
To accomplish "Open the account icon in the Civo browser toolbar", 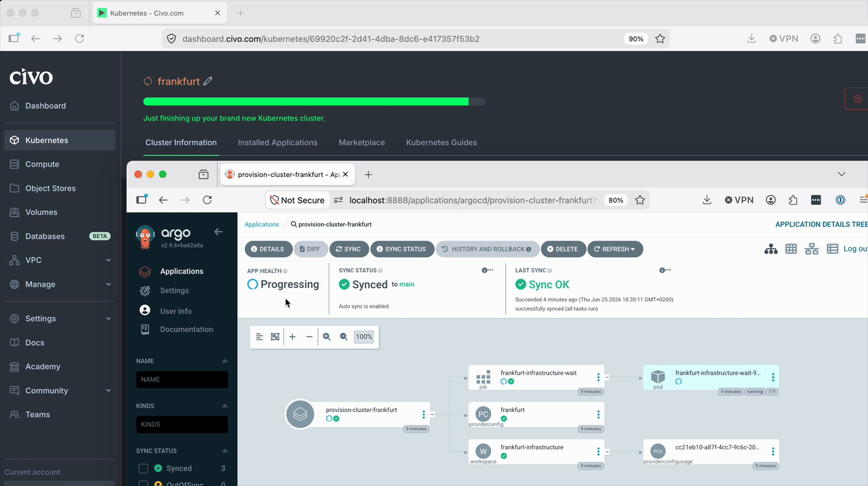I will pos(816,39).
